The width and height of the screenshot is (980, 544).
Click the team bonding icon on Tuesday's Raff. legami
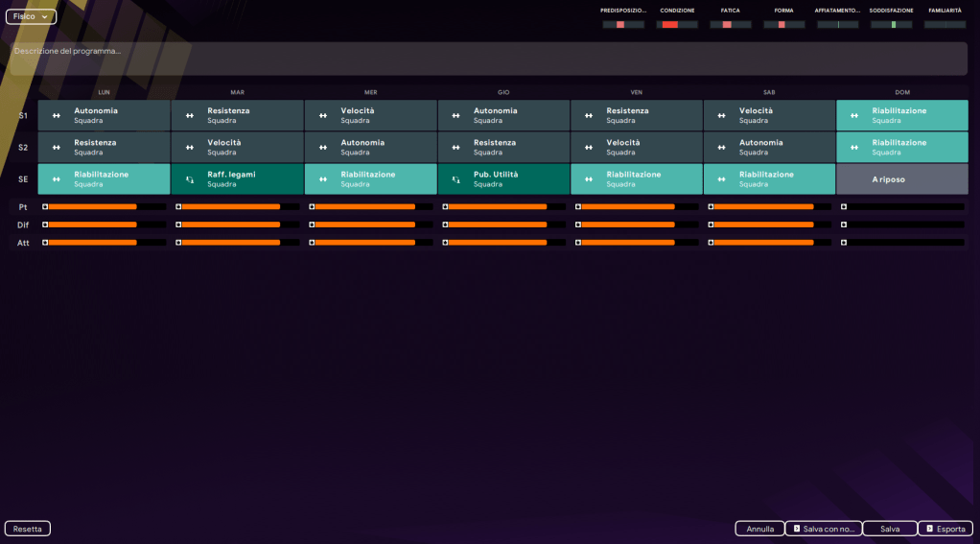(x=189, y=179)
